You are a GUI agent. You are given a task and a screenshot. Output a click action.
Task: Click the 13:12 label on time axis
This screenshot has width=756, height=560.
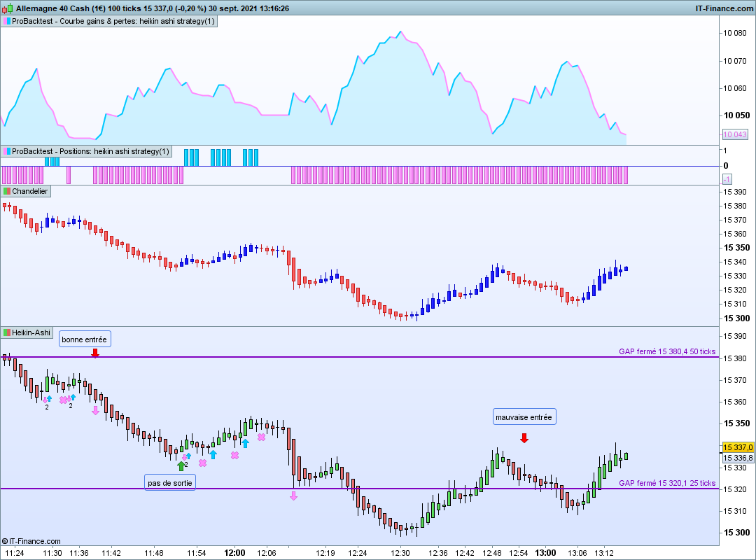pyautogui.click(x=603, y=553)
